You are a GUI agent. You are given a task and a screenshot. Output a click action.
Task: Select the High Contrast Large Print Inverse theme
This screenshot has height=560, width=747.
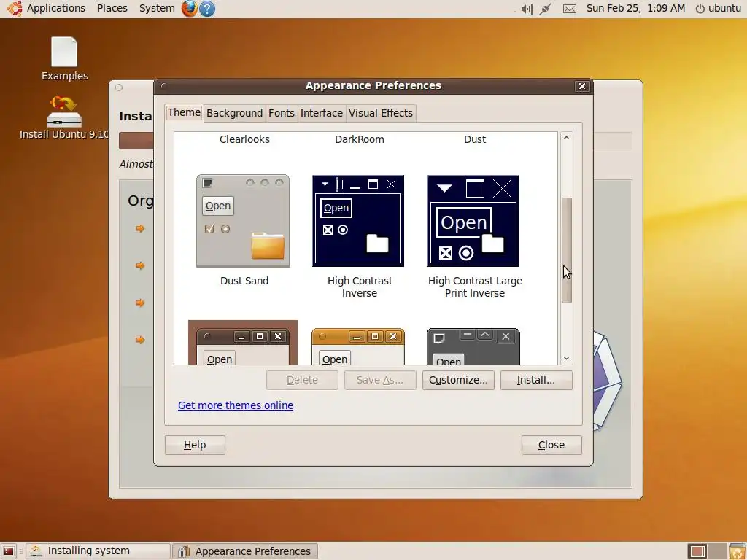pyautogui.click(x=473, y=221)
